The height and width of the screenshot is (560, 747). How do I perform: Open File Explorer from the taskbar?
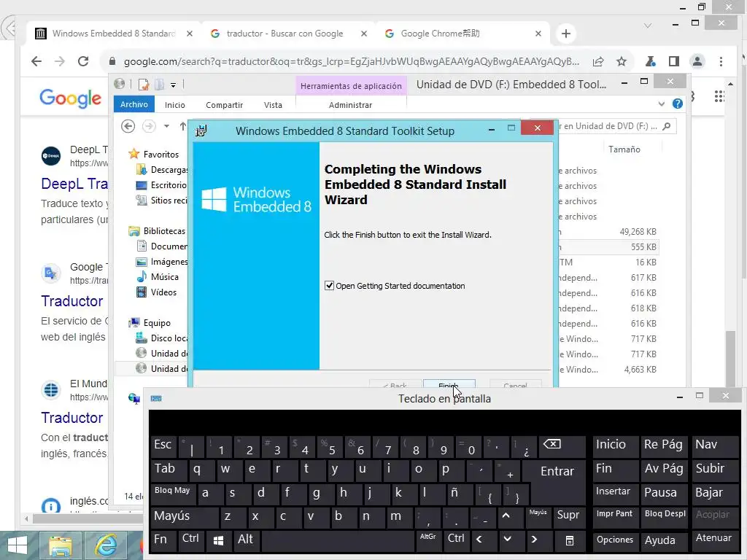coord(61,545)
